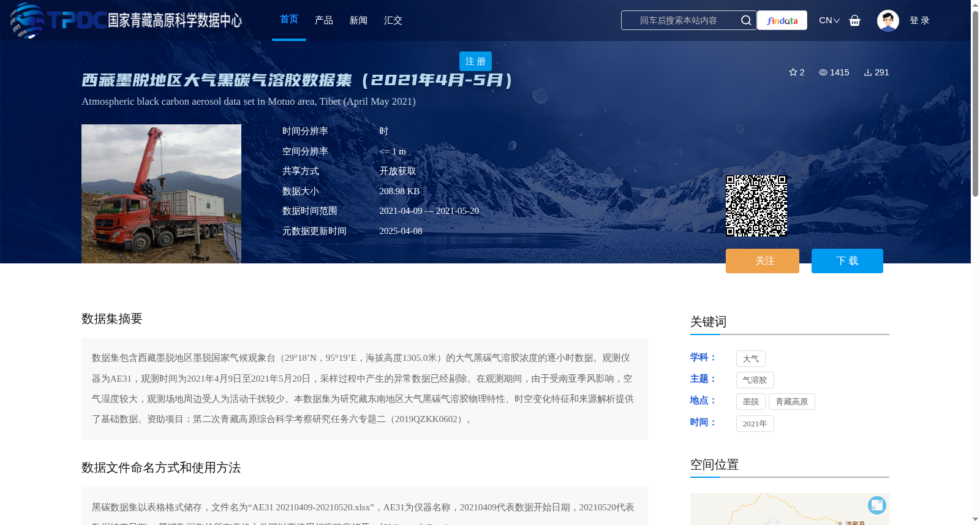Click the 地点: keyword row label

(703, 400)
